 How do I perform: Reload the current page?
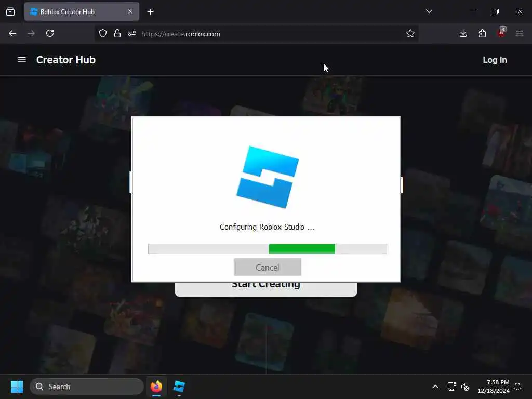coord(50,33)
